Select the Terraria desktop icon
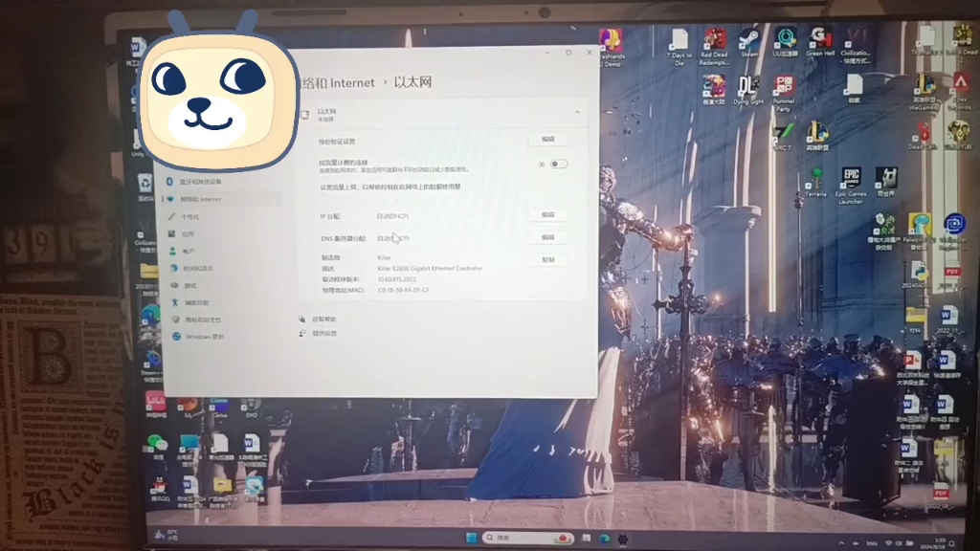Image resolution: width=980 pixels, height=551 pixels. point(815,183)
